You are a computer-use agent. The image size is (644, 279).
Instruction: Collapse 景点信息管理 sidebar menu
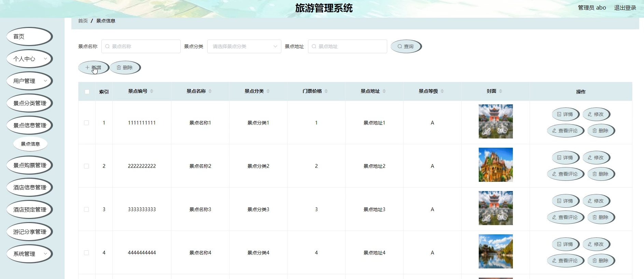pyautogui.click(x=29, y=125)
